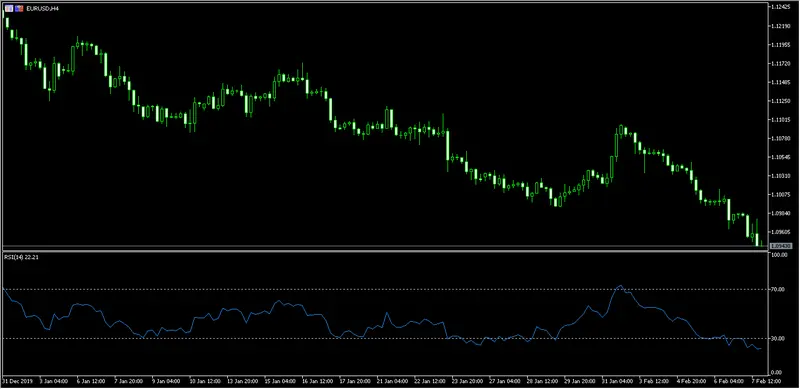This screenshot has height=389, width=800.
Task: Click the RSI 100.00 scale label
Action: point(779,255)
